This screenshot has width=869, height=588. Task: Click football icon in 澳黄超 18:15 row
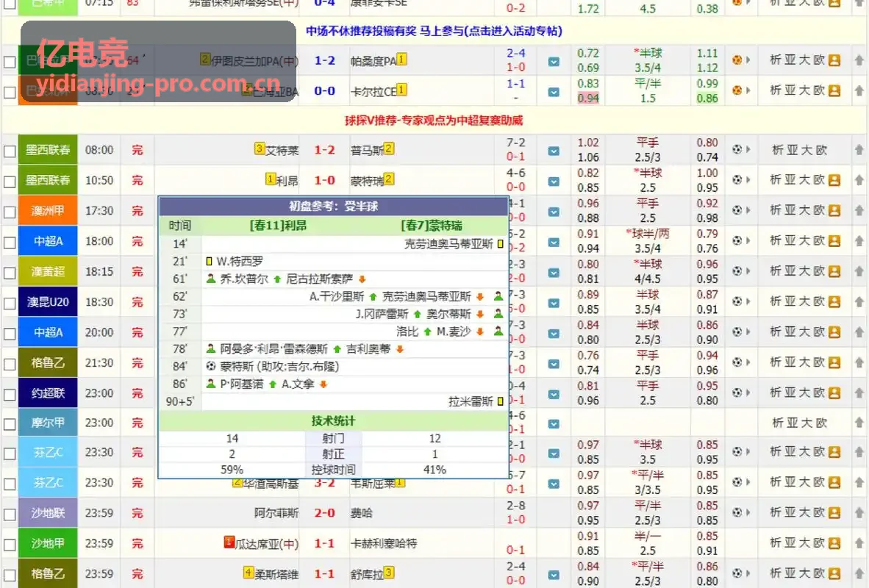pyautogui.click(x=737, y=271)
